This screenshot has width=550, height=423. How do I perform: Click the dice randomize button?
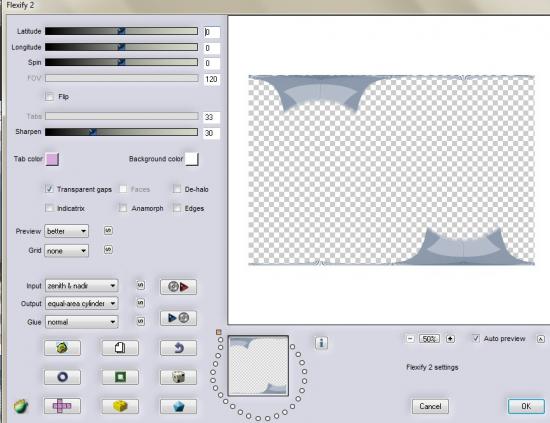tap(178, 377)
